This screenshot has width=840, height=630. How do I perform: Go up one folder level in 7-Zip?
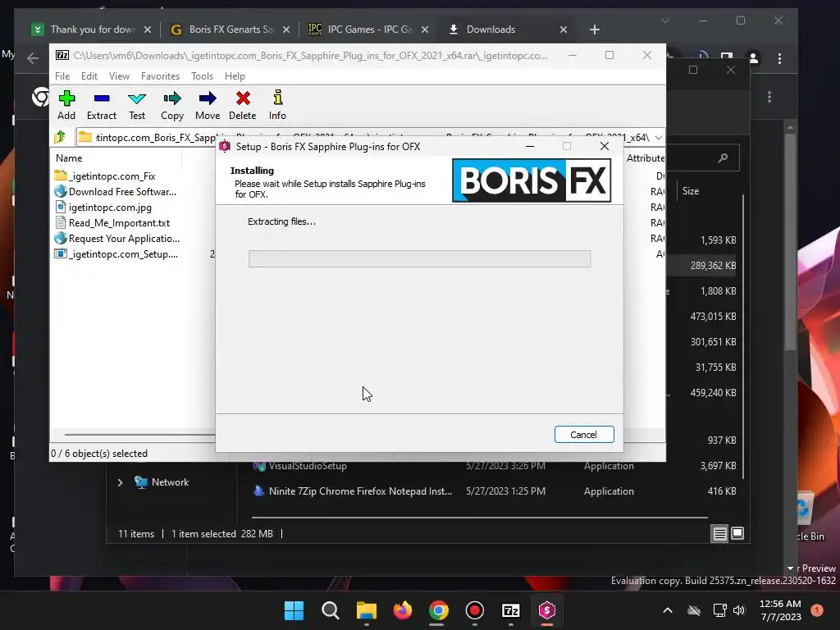coord(60,137)
